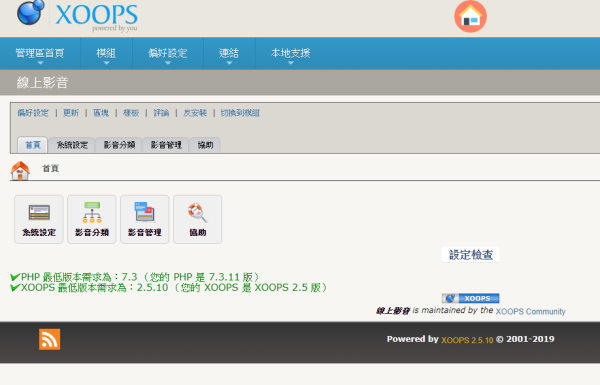This screenshot has width=600, height=385.
Task: Open the 協助 lifebuoy icon tile
Action: click(197, 219)
